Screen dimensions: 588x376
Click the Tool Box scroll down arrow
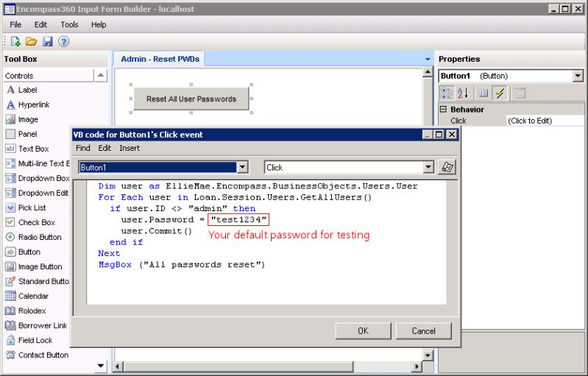101,366
